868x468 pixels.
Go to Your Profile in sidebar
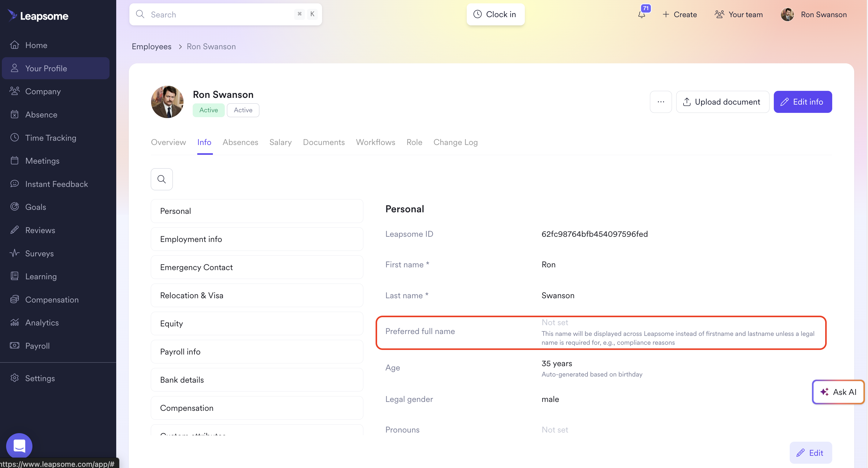tap(56, 68)
